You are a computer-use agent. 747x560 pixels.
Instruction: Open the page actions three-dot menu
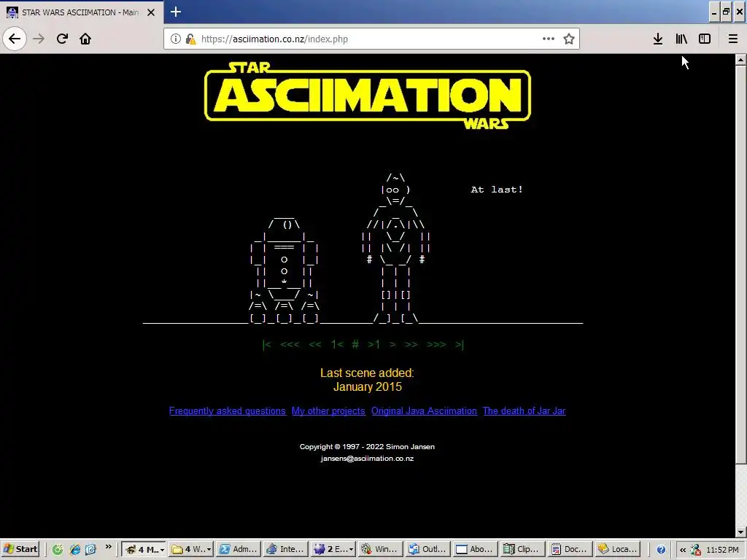(x=549, y=39)
